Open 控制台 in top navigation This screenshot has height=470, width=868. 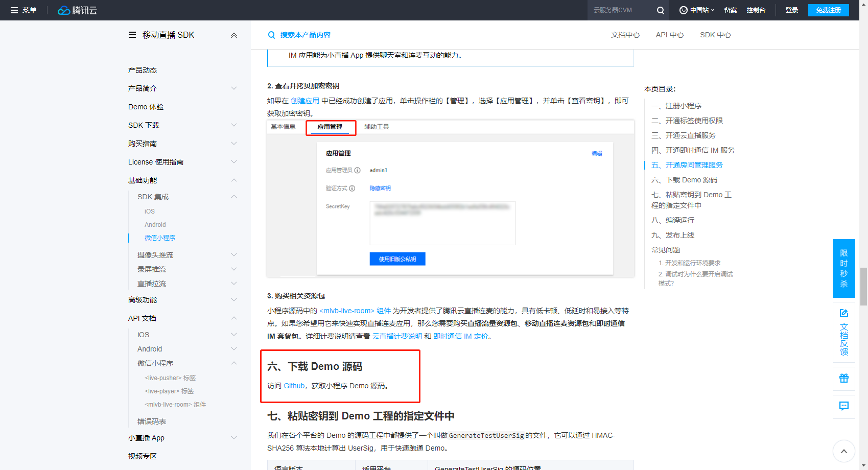tap(756, 10)
